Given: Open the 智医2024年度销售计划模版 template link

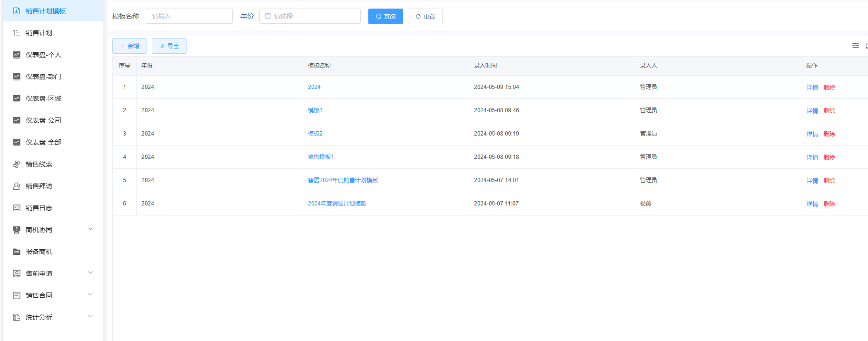Looking at the screenshot, I should pos(343,180).
